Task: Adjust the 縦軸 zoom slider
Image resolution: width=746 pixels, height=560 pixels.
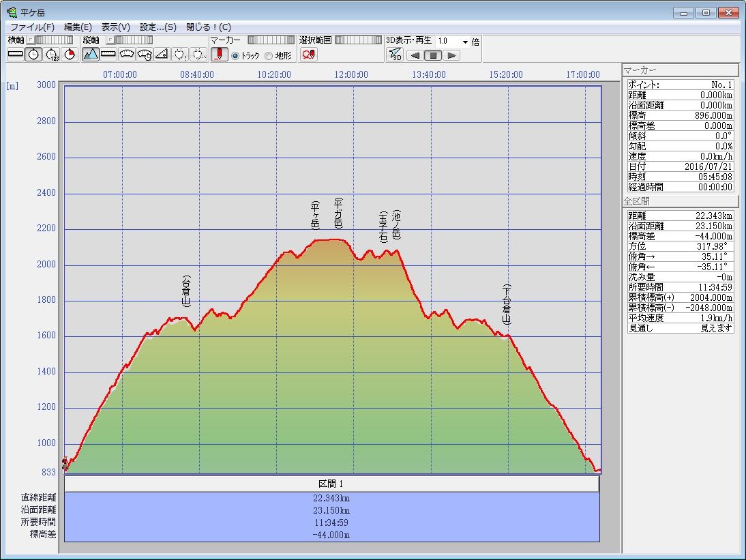Action: coord(134,40)
